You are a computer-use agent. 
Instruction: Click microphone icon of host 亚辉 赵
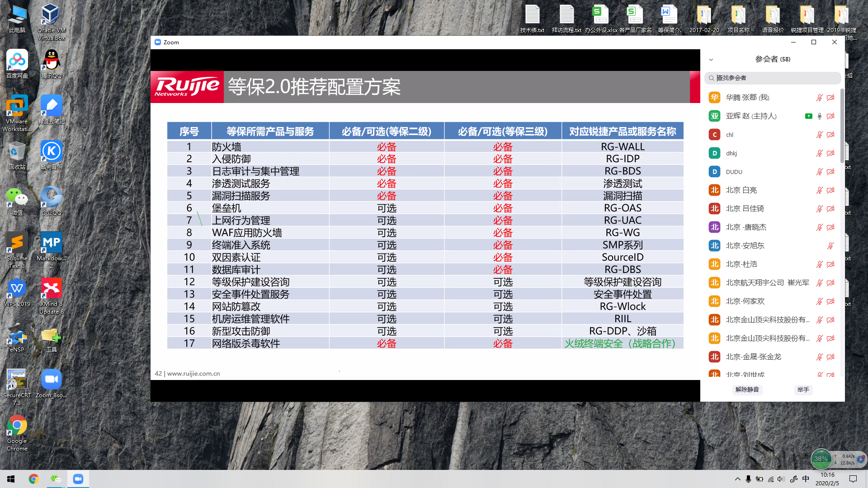point(819,116)
